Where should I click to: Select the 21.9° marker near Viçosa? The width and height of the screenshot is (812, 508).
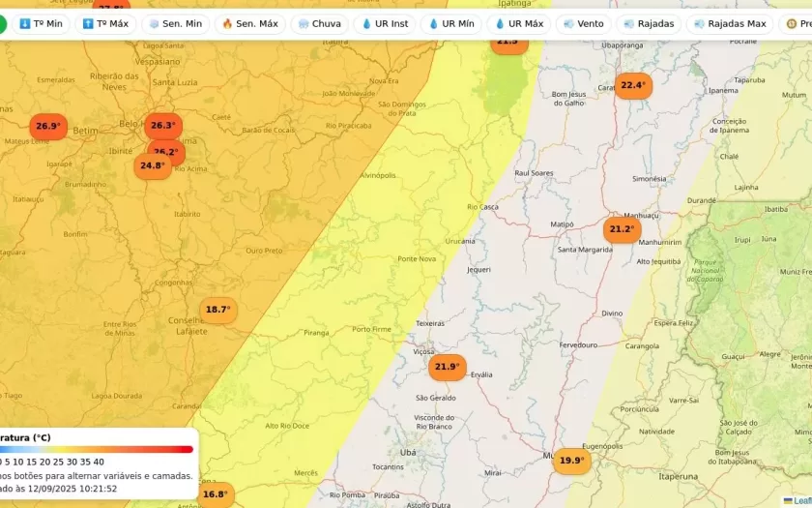(447, 367)
